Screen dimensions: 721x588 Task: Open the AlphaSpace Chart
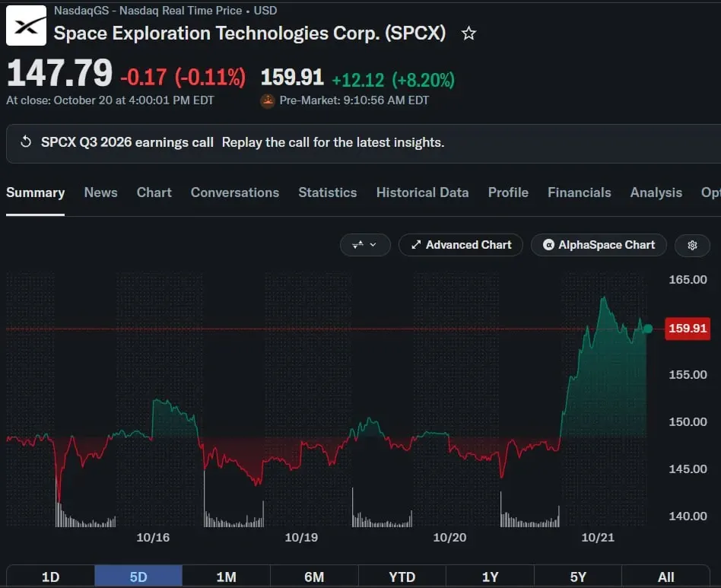(599, 245)
